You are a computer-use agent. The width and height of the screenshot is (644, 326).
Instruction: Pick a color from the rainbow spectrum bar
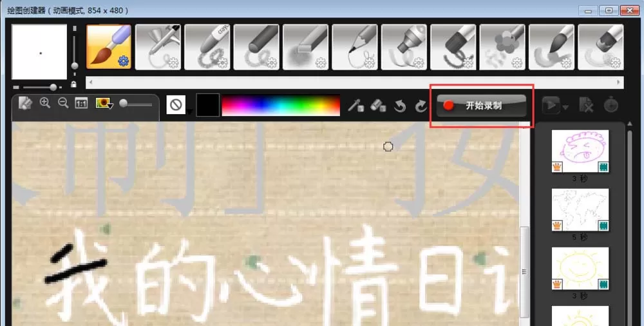pos(281,105)
